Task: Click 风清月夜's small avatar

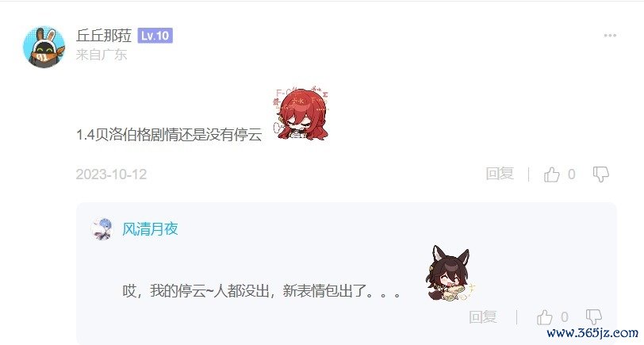Action: 102,229
